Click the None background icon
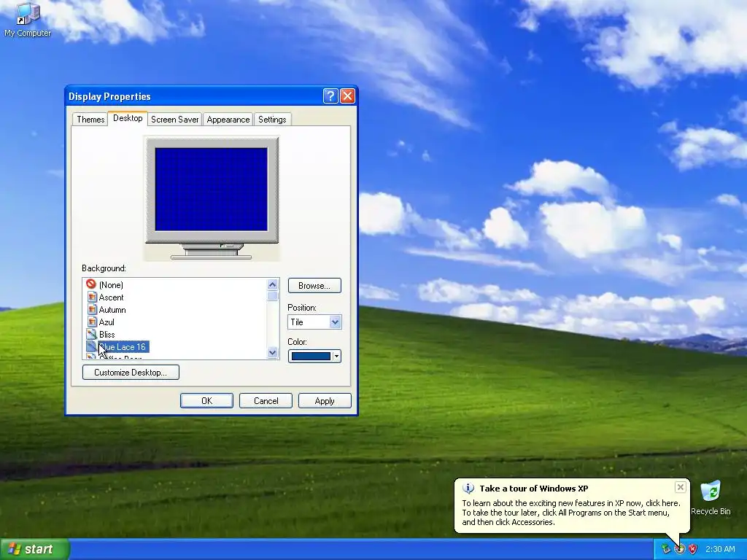 (x=91, y=284)
